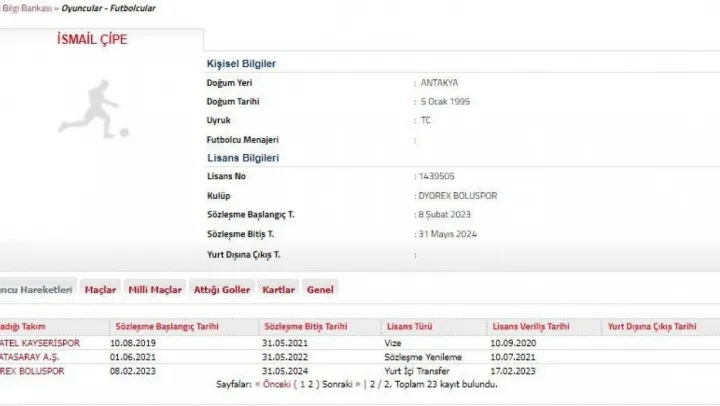
Task: Open the Milli Maçlar tab
Action: [155, 289]
